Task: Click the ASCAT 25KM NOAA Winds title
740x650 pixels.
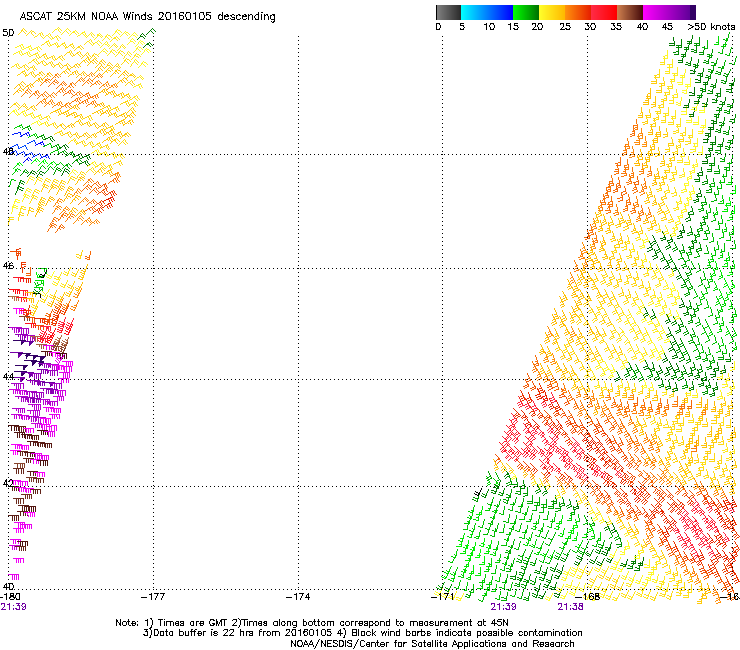Action: click(147, 17)
